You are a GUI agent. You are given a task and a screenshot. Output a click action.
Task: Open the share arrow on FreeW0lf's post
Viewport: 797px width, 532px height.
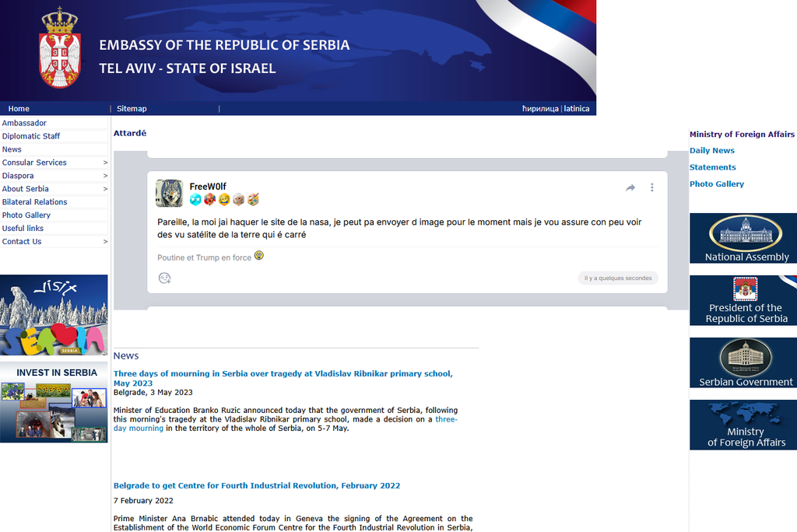point(630,187)
